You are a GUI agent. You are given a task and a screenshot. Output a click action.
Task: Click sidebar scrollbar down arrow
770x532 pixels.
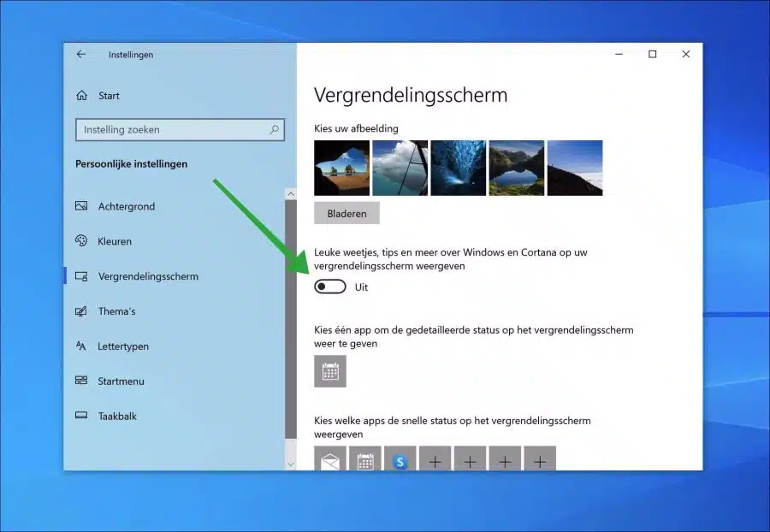[x=291, y=464]
